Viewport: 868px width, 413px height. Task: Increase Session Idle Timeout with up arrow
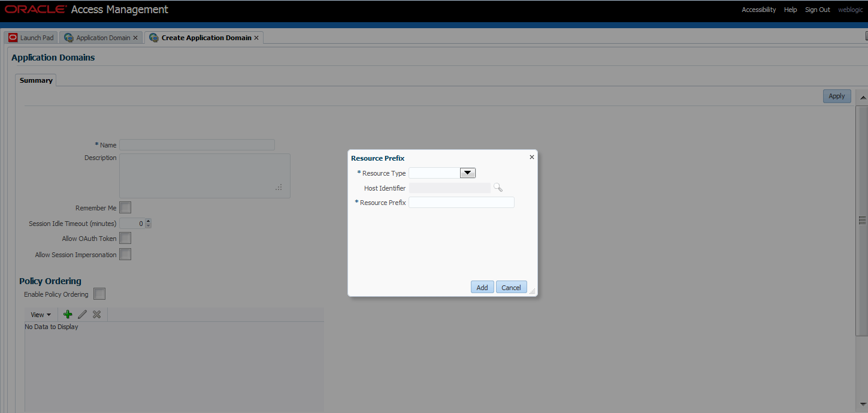(149, 221)
